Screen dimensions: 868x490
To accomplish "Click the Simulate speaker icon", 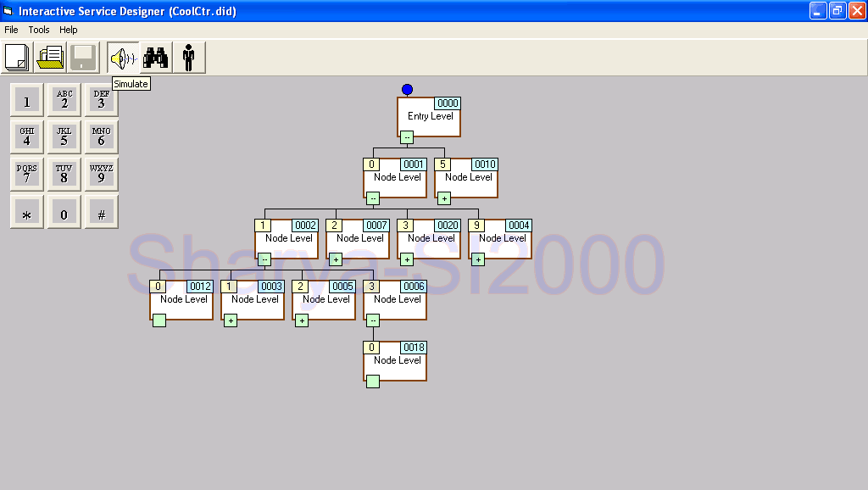I will pos(122,58).
